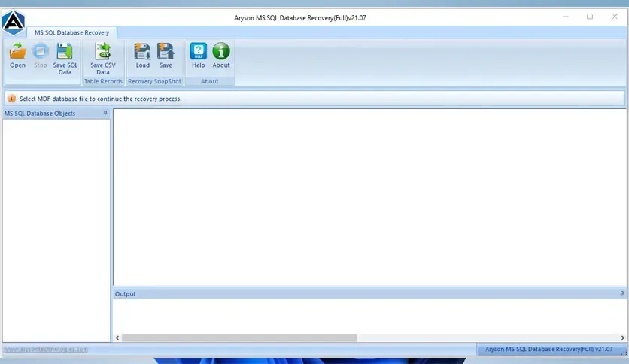Save recovered SQL Data
Image resolution: width=629 pixels, height=364 pixels.
pos(65,59)
